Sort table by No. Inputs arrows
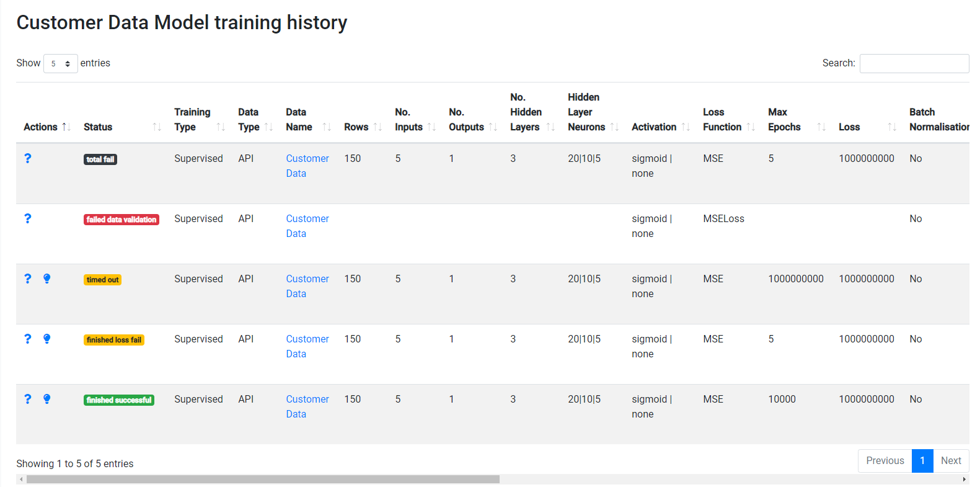Viewport: 980px width, 487px height. click(x=431, y=127)
